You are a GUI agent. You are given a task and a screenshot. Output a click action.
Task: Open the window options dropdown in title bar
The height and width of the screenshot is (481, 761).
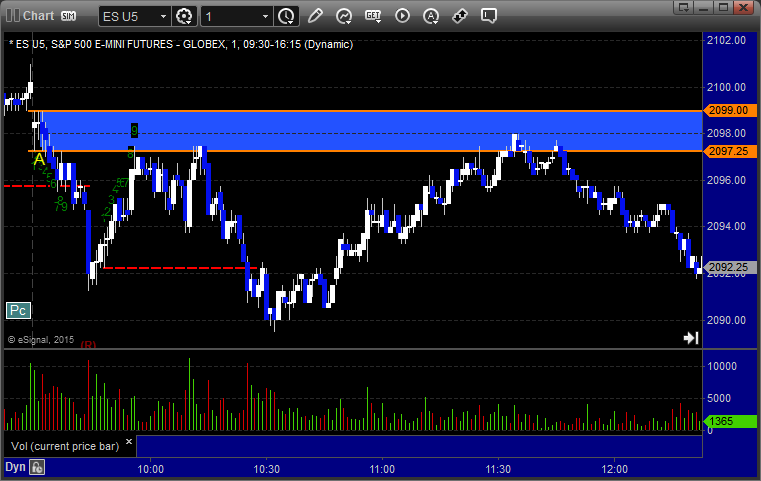pyautogui.click(x=683, y=8)
